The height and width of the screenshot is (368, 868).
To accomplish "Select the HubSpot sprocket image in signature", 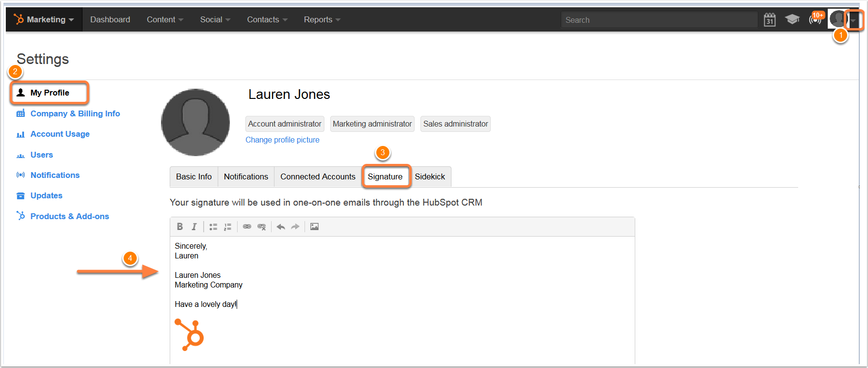I will (189, 335).
